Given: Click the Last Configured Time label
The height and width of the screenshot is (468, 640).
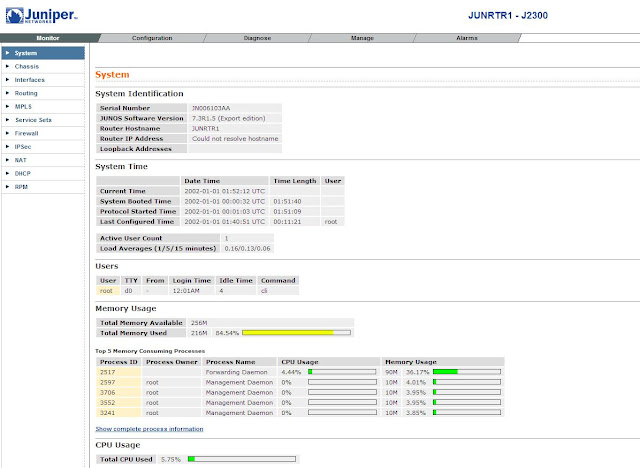Looking at the screenshot, I should 137,222.
